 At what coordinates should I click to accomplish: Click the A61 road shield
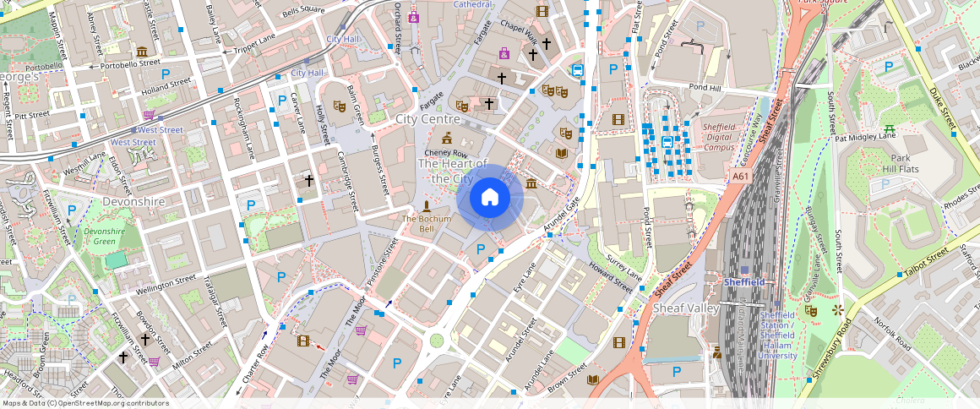(741, 176)
